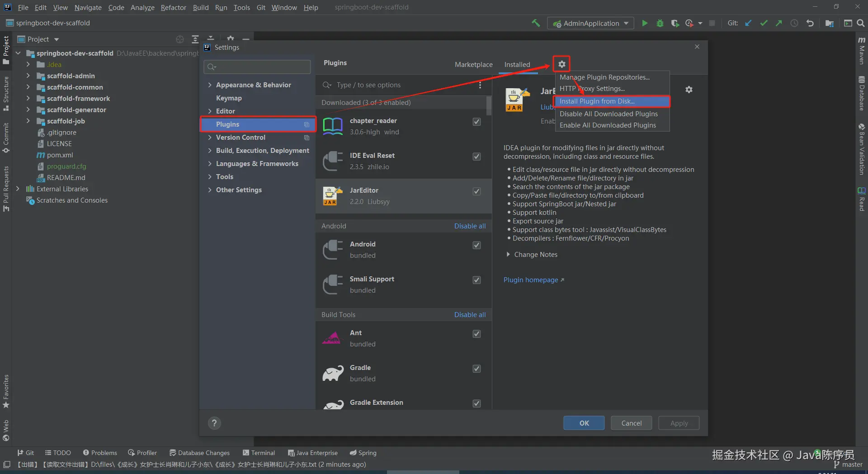Rollback changes with undo arrow icon
868x474 pixels.
tap(810, 23)
